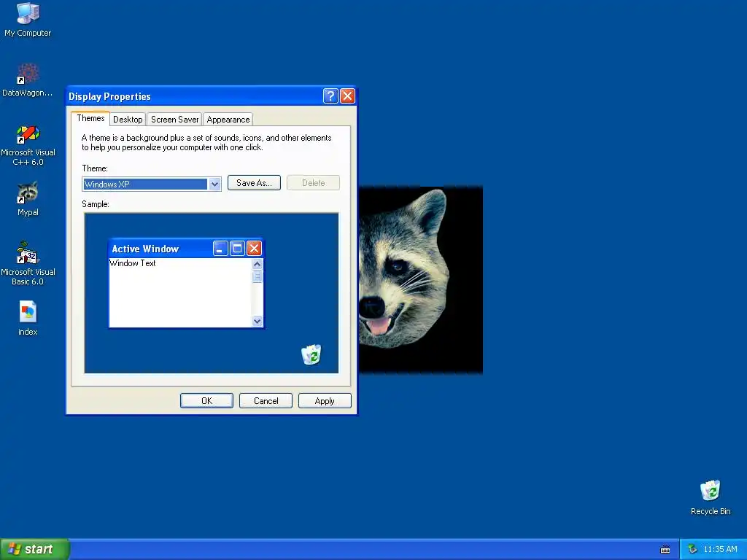Click the sample window scrollbar thumb

pyautogui.click(x=258, y=276)
